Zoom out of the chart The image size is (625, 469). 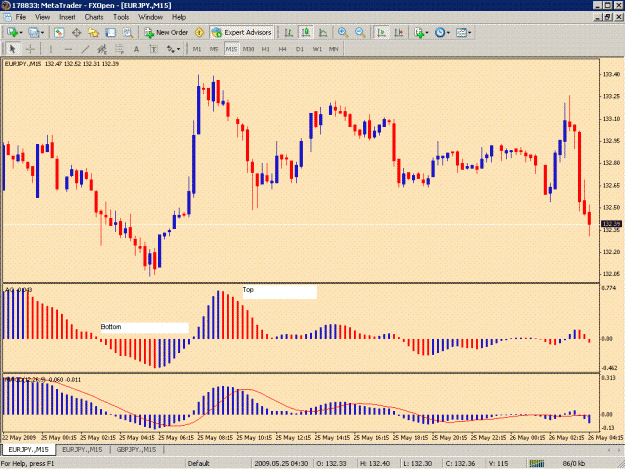[x=360, y=33]
